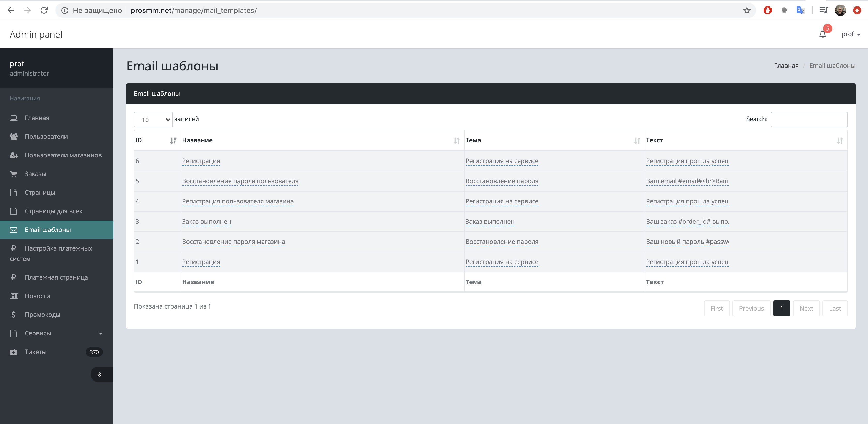Edit name Заказ выполнен in row 3
868x424 pixels.
tap(207, 222)
